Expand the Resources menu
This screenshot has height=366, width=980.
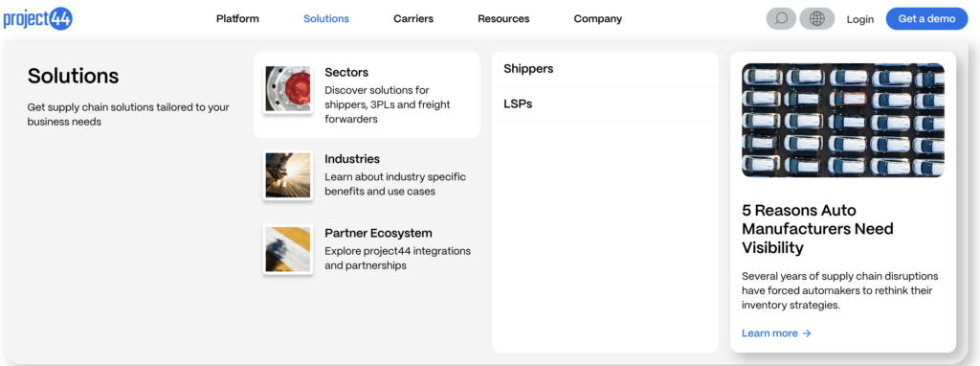[x=503, y=19]
